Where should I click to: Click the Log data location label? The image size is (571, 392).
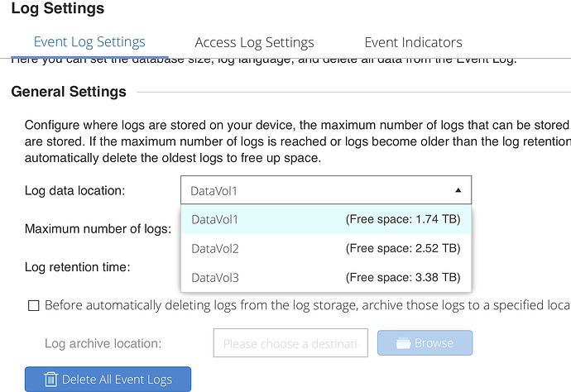[x=75, y=191]
